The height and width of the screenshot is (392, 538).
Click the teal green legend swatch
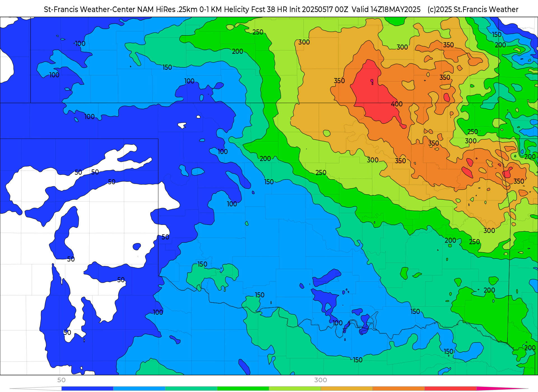click(x=191, y=389)
